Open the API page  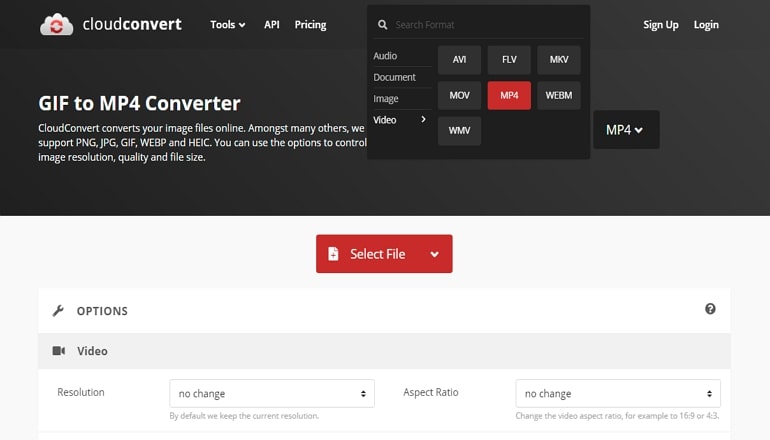point(272,25)
